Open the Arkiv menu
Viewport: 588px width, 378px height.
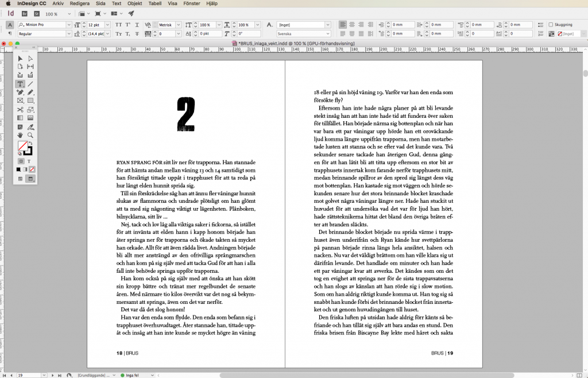(x=58, y=3)
